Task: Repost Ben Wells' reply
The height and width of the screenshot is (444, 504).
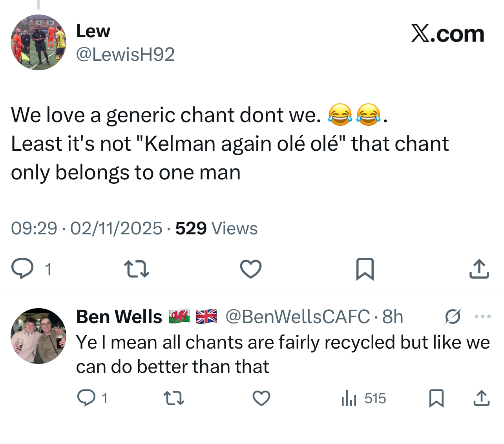Action: click(173, 398)
